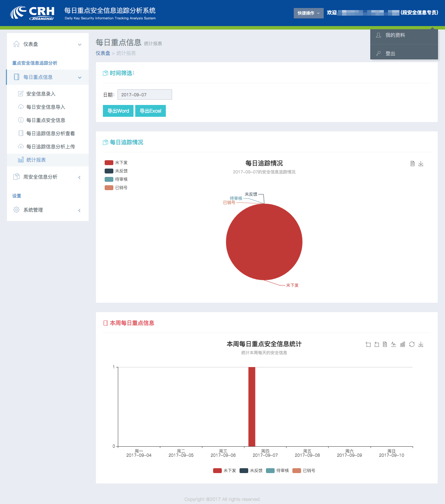Image resolution: width=445 pixels, height=504 pixels.
Task: Select 登出 from the user menu
Action: coord(390,54)
